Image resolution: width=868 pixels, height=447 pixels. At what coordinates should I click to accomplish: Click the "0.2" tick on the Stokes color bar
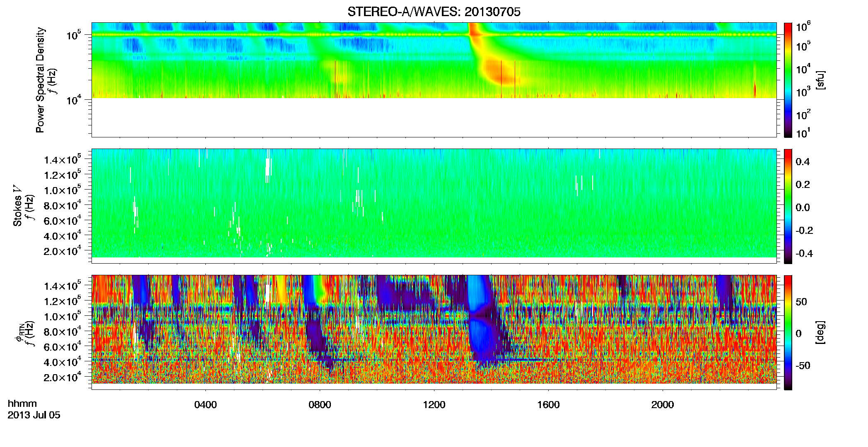pyautogui.click(x=803, y=185)
